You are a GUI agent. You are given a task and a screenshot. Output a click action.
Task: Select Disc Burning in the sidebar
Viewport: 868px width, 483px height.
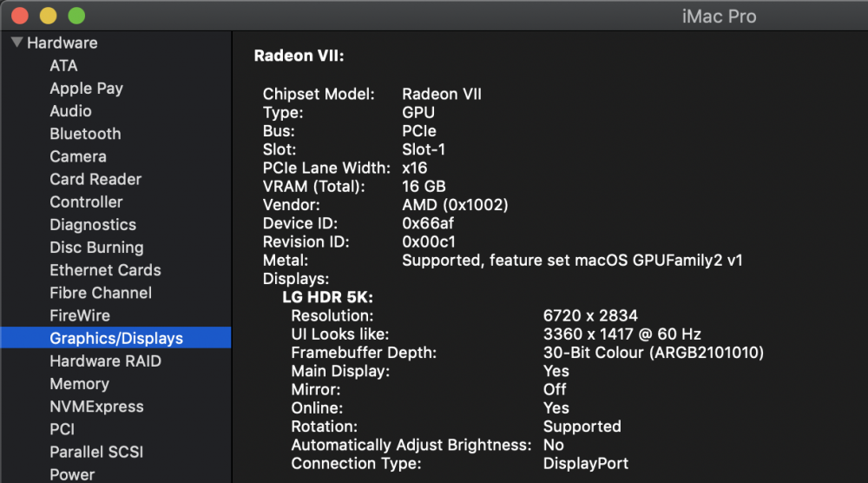97,248
